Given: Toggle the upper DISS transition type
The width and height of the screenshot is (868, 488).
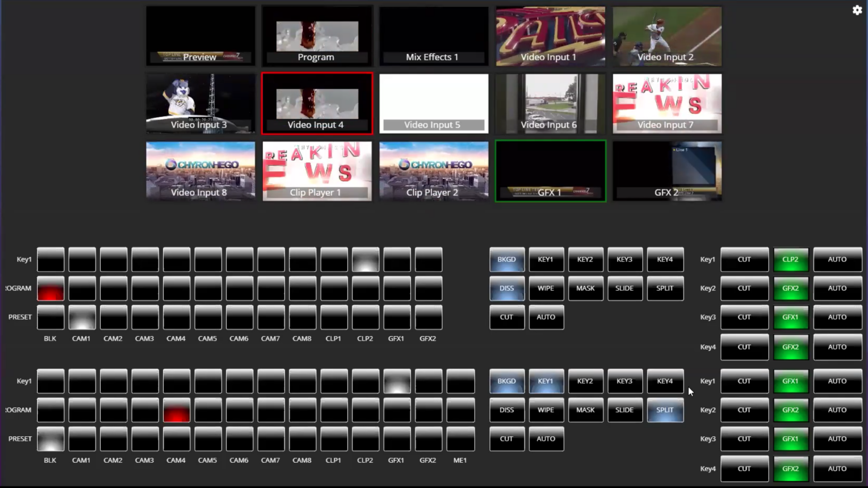Looking at the screenshot, I should click(x=507, y=289).
